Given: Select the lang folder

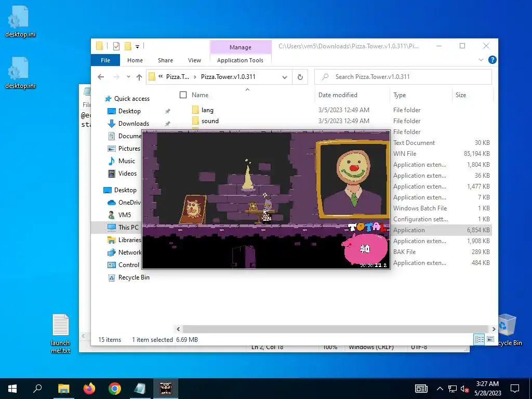Looking at the screenshot, I should [x=207, y=110].
